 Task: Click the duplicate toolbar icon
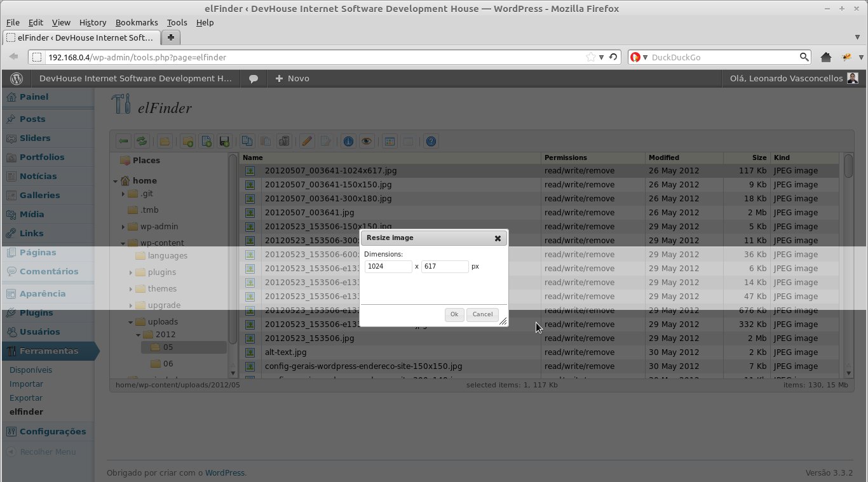click(x=284, y=142)
